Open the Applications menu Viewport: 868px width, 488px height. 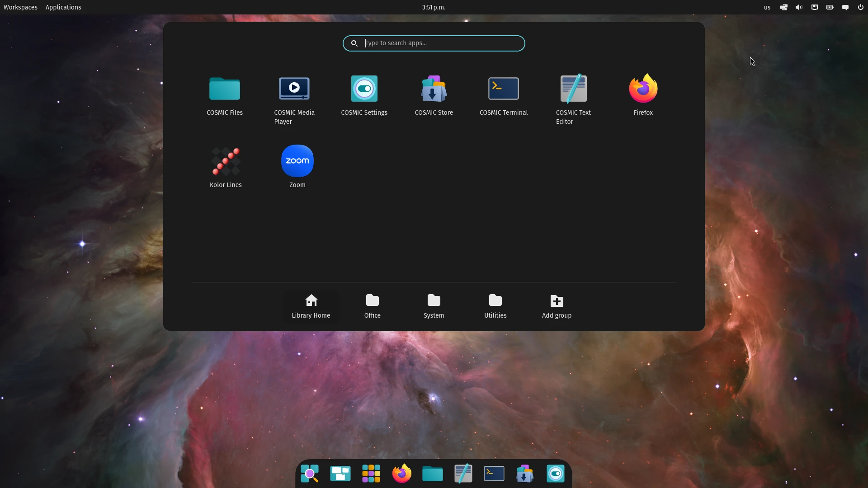(x=63, y=7)
